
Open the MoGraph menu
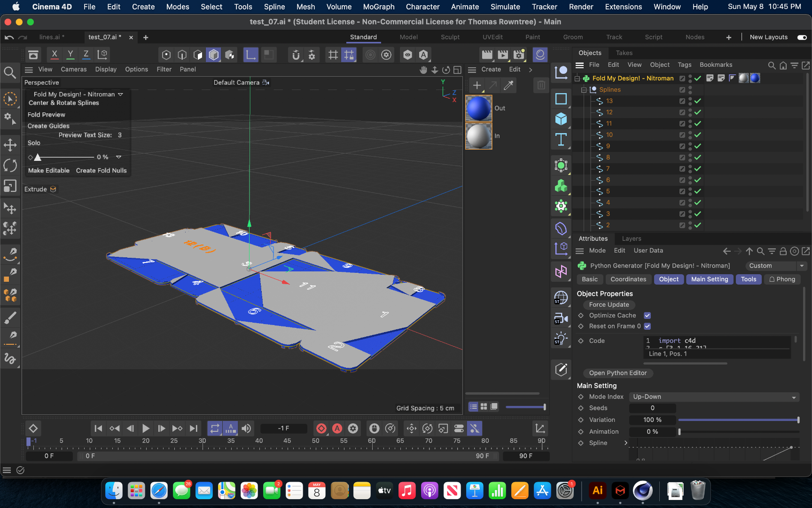pos(379,7)
